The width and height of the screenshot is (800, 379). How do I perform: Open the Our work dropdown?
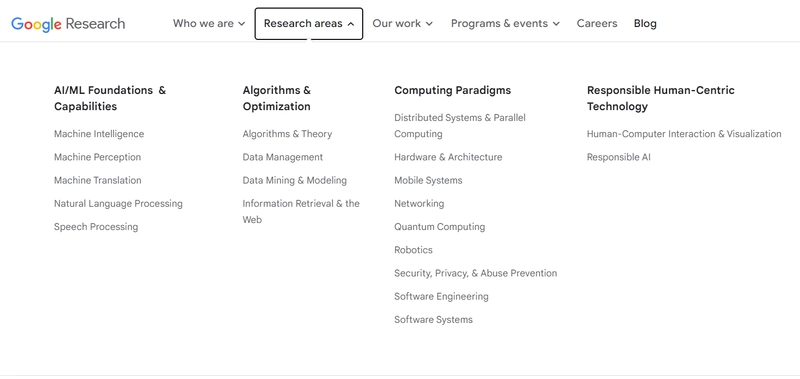[x=403, y=23]
